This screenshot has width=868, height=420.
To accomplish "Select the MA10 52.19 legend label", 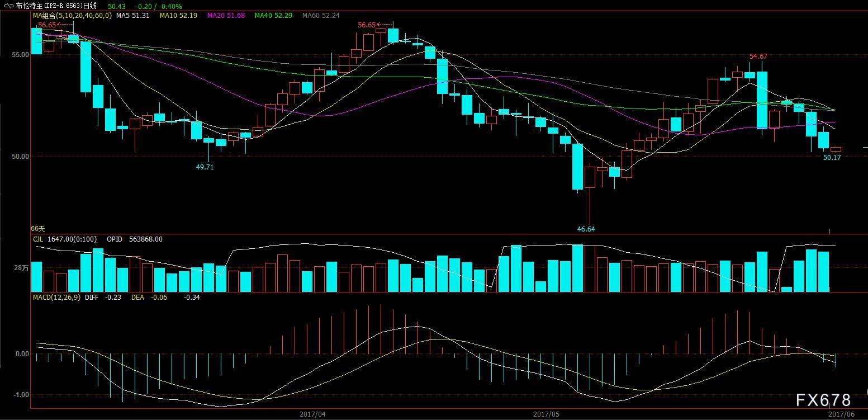I will tap(178, 16).
